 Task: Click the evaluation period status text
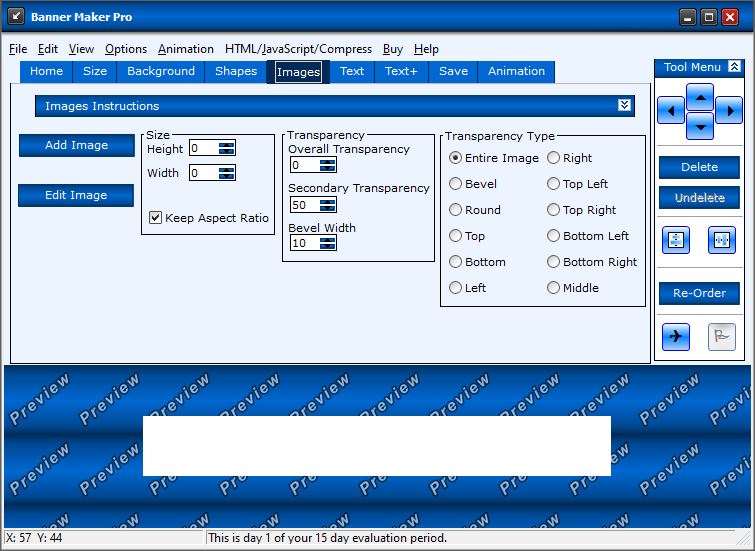pyautogui.click(x=327, y=538)
